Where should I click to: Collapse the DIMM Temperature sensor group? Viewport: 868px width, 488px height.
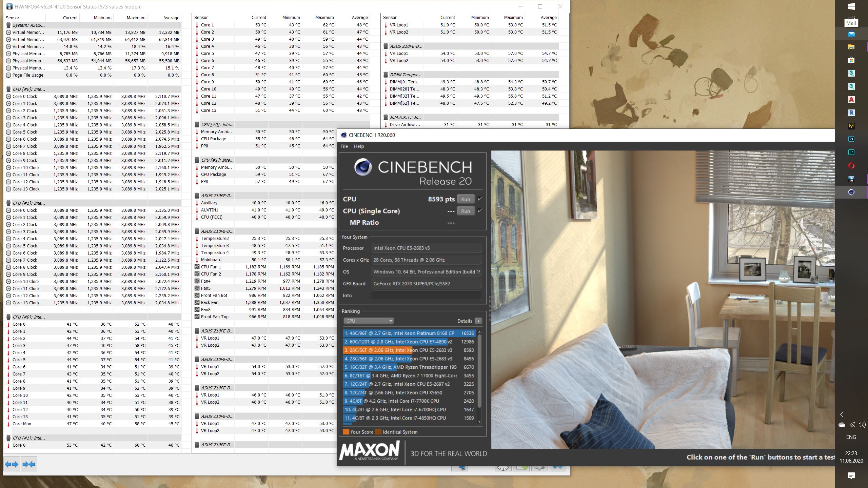click(x=386, y=75)
